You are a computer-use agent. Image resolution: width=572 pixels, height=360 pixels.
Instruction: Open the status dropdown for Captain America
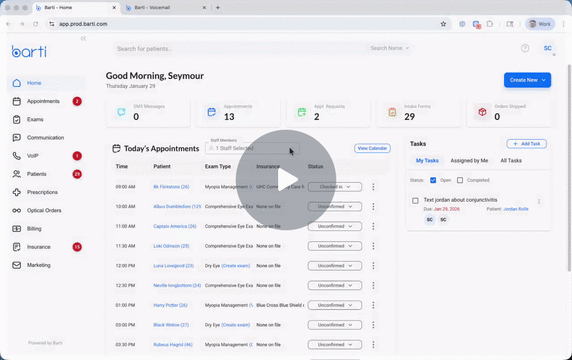click(x=335, y=226)
